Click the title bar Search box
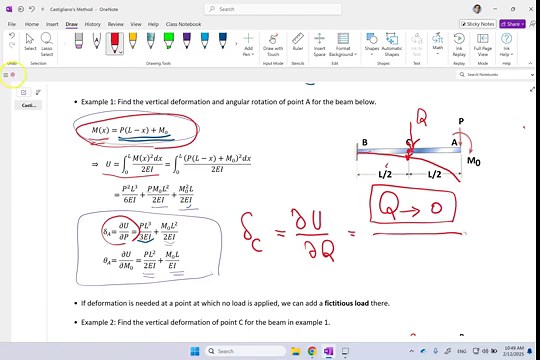Screen dimensions: 540x360 coord(273,9)
